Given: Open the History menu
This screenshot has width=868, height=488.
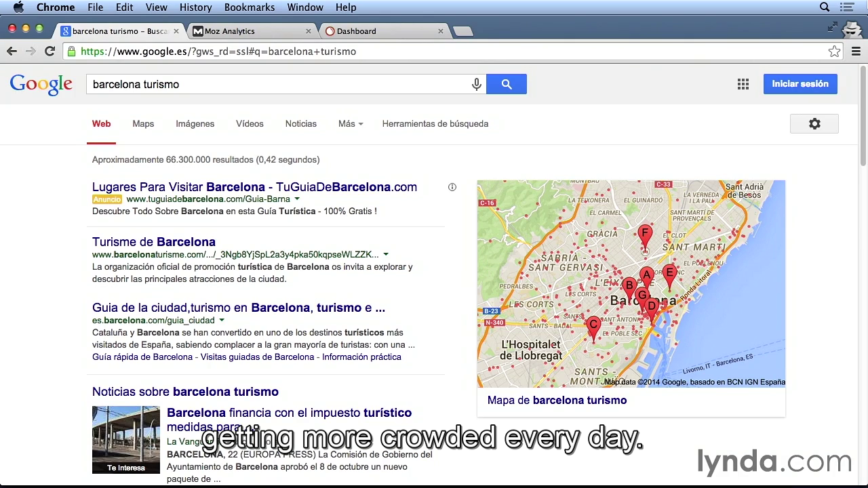Looking at the screenshot, I should [x=196, y=7].
